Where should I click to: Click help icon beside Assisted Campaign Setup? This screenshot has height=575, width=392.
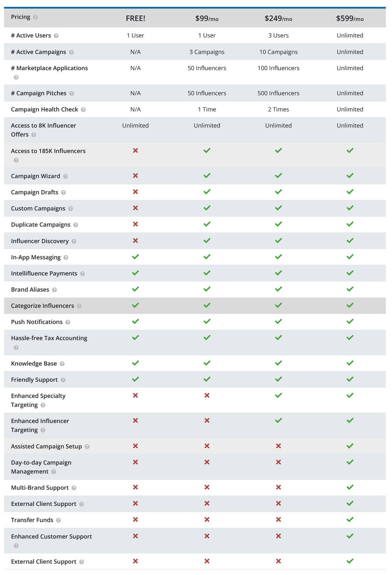pyautogui.click(x=87, y=447)
